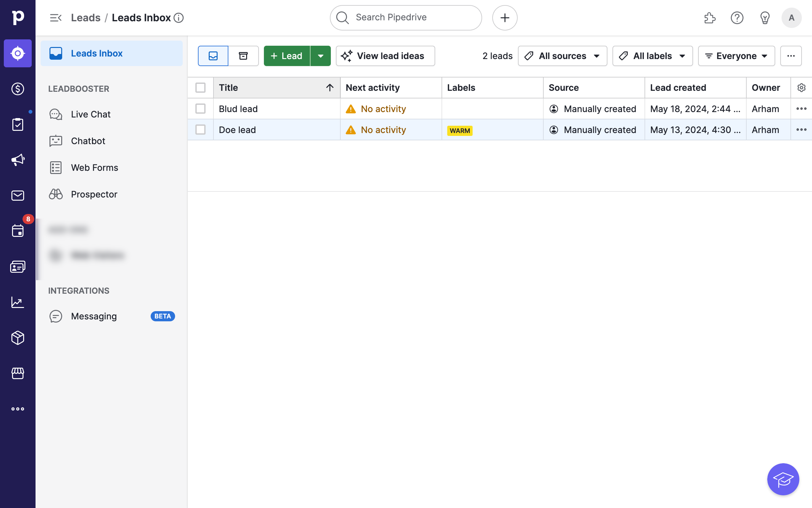
Task: Sort by the Title column header
Action: point(277,88)
